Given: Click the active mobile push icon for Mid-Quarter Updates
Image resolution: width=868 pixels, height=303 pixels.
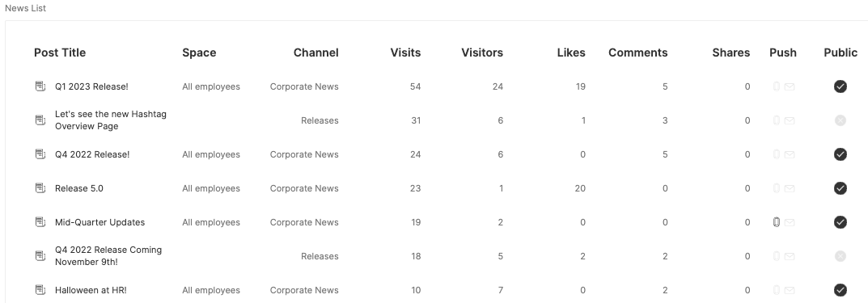Looking at the screenshot, I should [776, 222].
